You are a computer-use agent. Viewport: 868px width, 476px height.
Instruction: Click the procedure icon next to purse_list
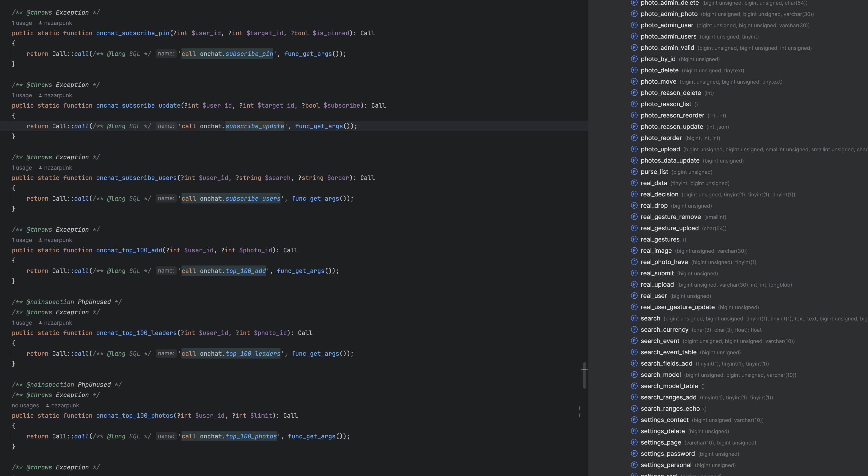[634, 172]
